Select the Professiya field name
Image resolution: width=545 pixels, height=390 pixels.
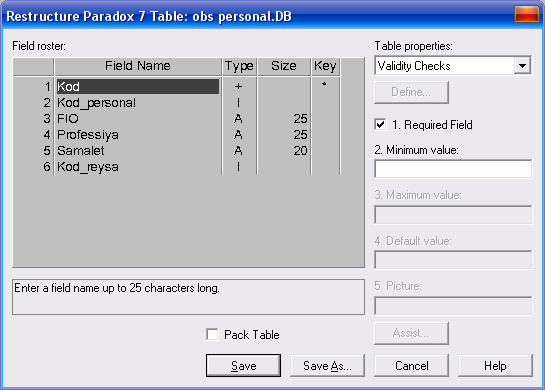[x=138, y=135]
